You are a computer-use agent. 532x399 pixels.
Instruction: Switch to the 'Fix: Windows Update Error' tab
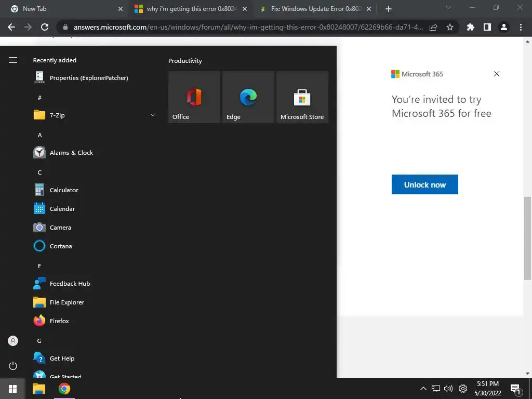[315, 9]
